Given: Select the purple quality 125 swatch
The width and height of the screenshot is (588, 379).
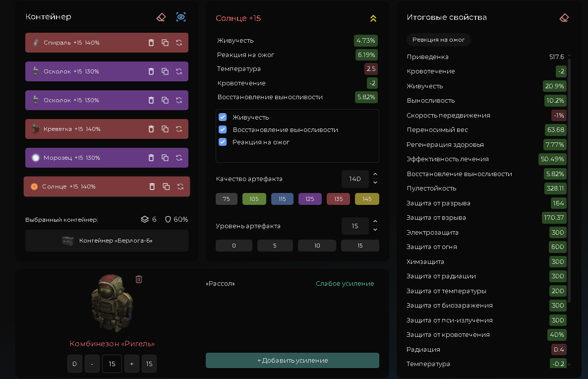Looking at the screenshot, I should click(310, 199).
